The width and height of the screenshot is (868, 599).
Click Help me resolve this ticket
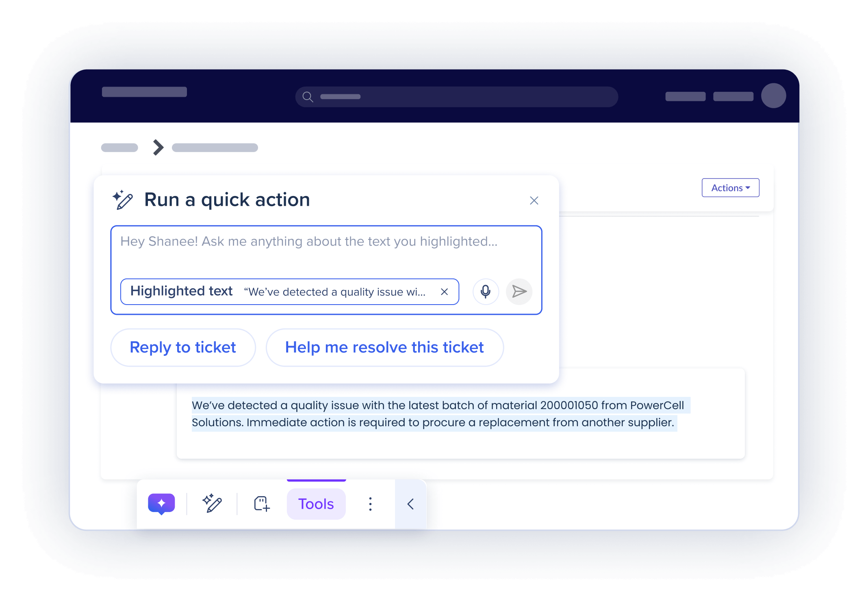click(x=384, y=347)
